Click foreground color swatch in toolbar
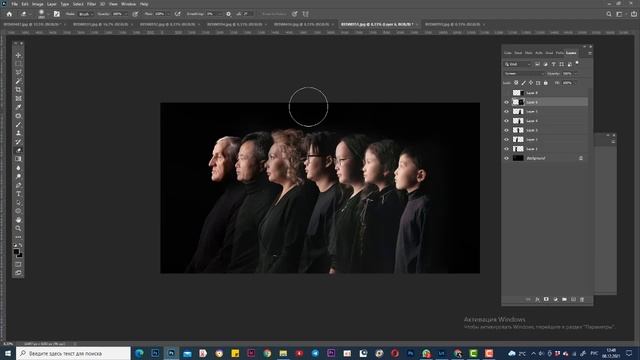Screen dimensions: 640x360 pyautogui.click(x=16, y=252)
